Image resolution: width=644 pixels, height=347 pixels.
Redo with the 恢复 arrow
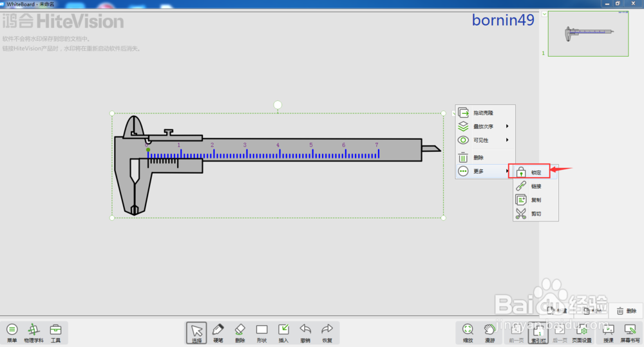327,333
